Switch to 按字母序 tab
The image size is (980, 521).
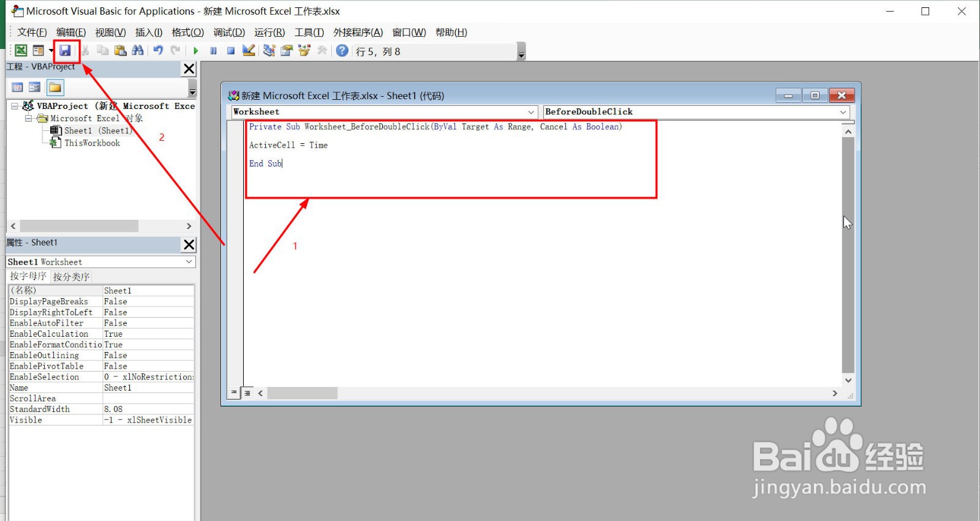[x=28, y=276]
